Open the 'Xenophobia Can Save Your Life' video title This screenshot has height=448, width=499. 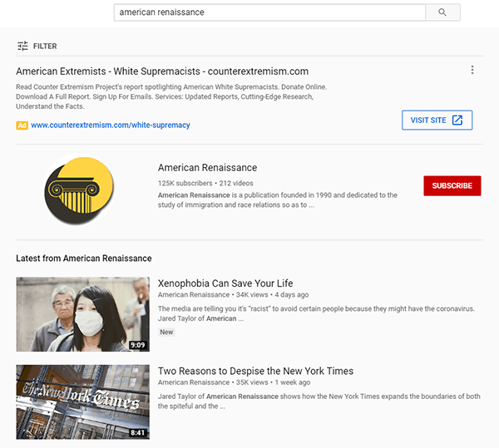(x=225, y=283)
